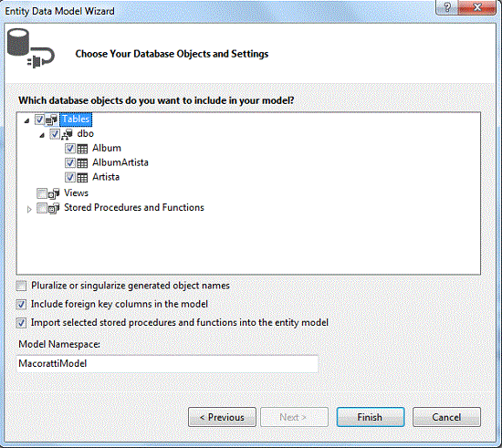Uncheck Include foreign key columns in the model

tap(22, 305)
